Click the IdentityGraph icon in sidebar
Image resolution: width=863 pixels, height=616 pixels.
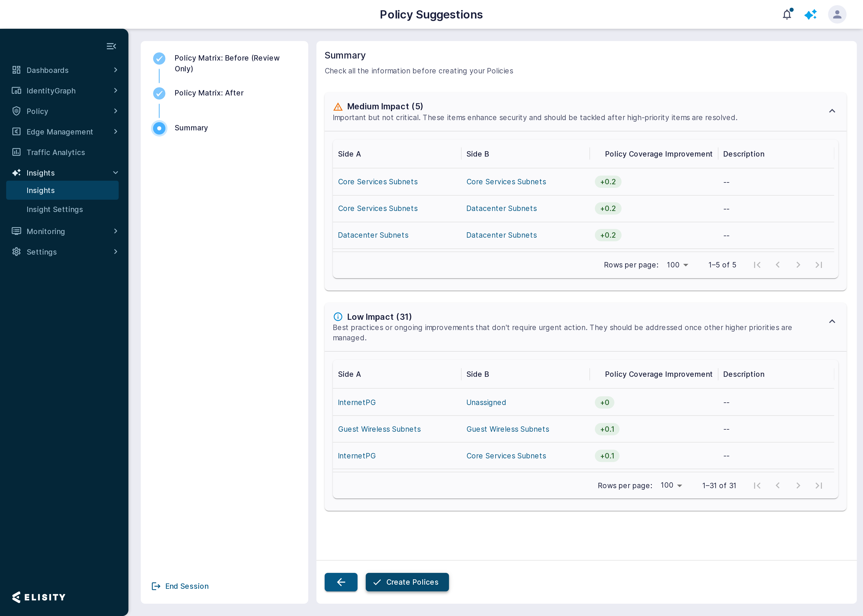click(x=16, y=90)
